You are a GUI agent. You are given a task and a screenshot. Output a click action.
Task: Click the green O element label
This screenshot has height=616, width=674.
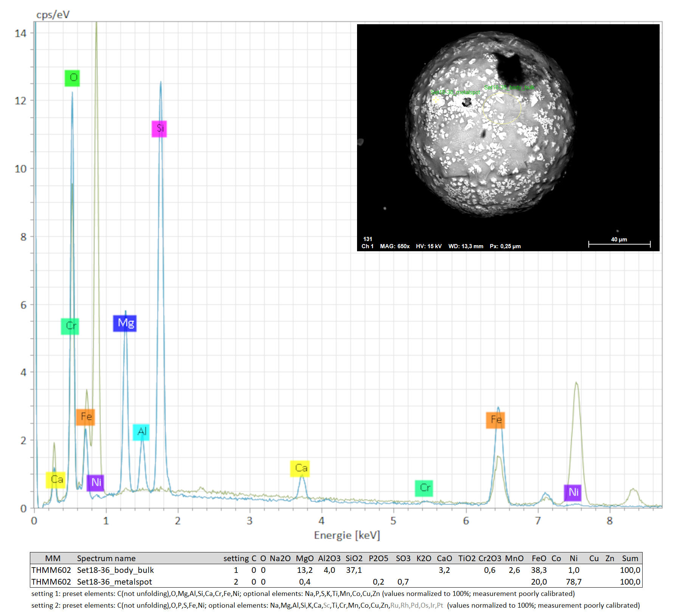point(72,78)
